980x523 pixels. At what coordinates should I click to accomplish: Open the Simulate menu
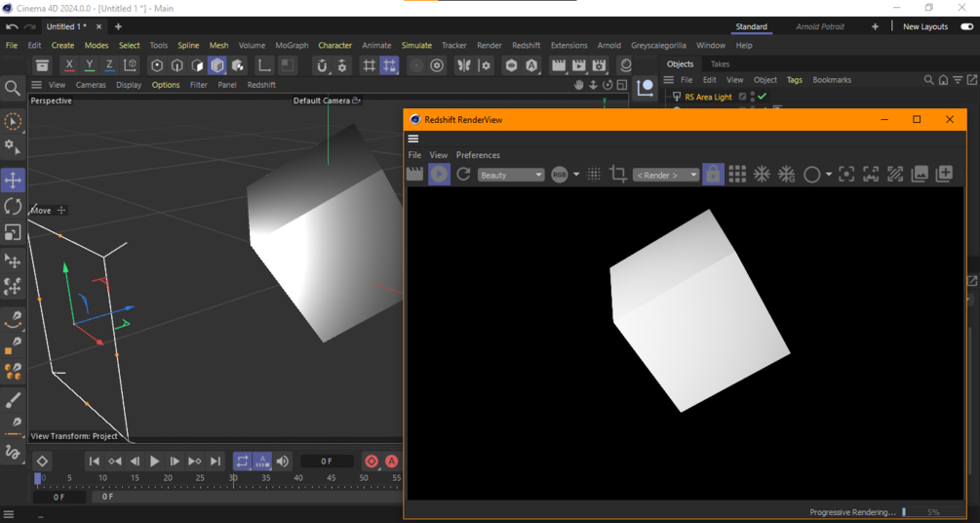[416, 45]
